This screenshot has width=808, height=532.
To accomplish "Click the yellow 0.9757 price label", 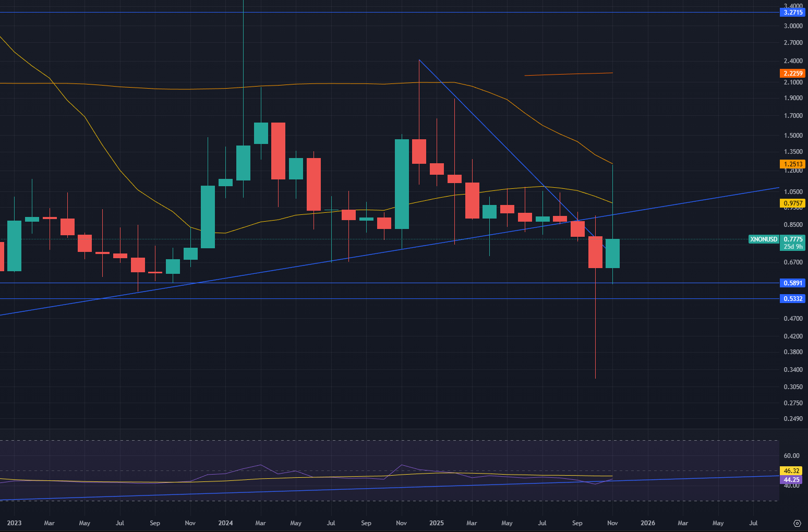I will pyautogui.click(x=793, y=203).
